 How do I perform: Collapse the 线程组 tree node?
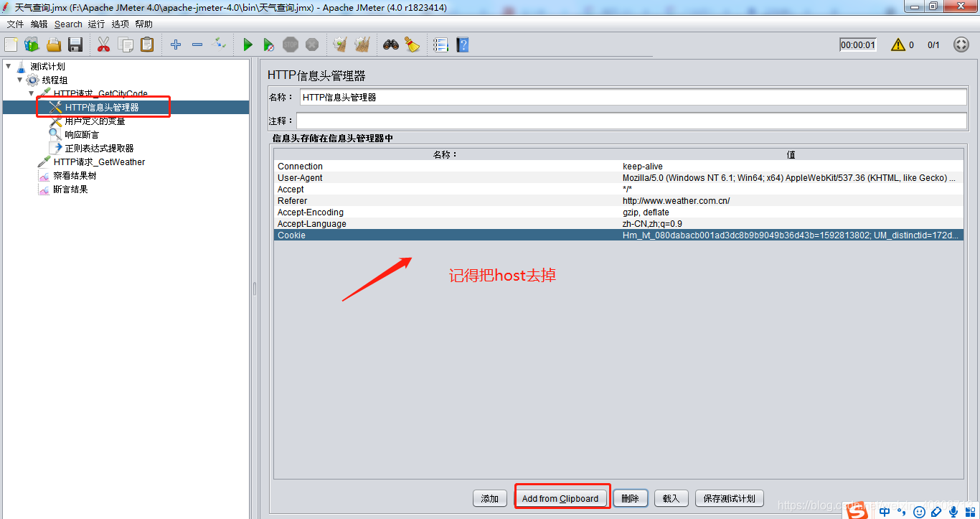[19, 80]
